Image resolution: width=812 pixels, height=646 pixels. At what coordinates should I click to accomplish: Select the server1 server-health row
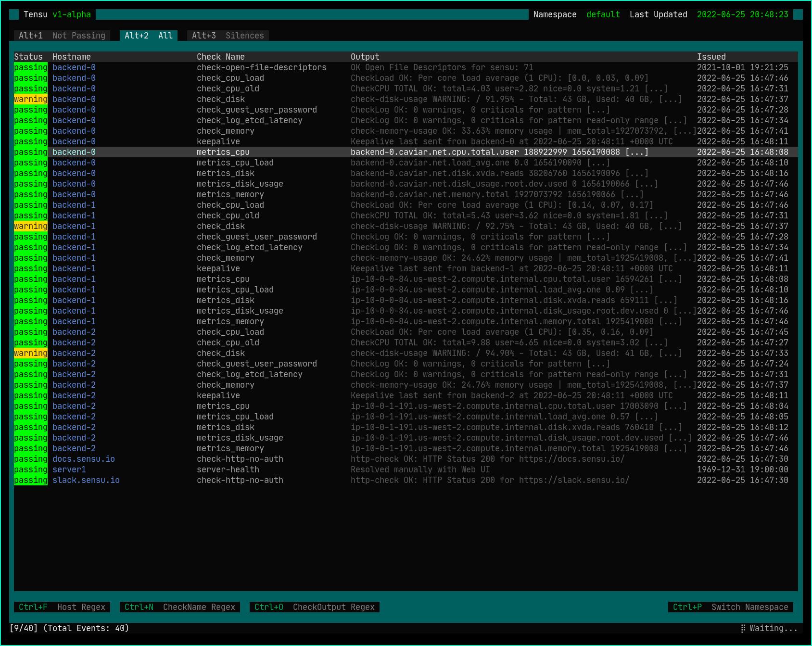(x=228, y=469)
